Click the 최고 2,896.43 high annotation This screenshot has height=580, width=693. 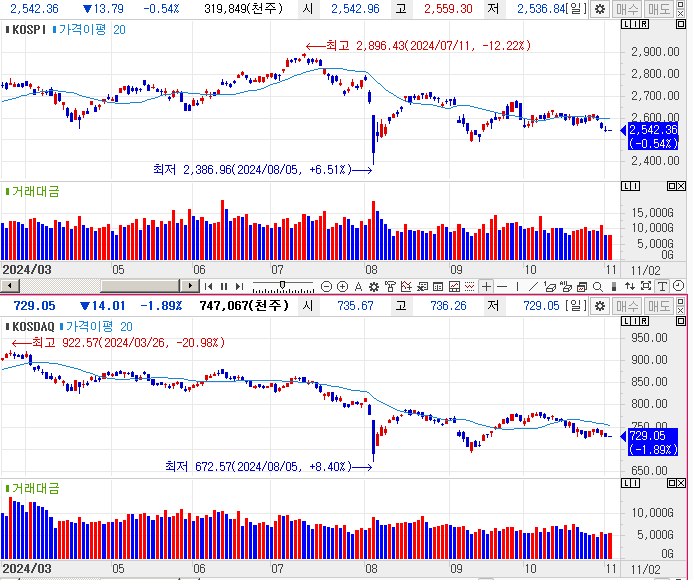coord(418,46)
